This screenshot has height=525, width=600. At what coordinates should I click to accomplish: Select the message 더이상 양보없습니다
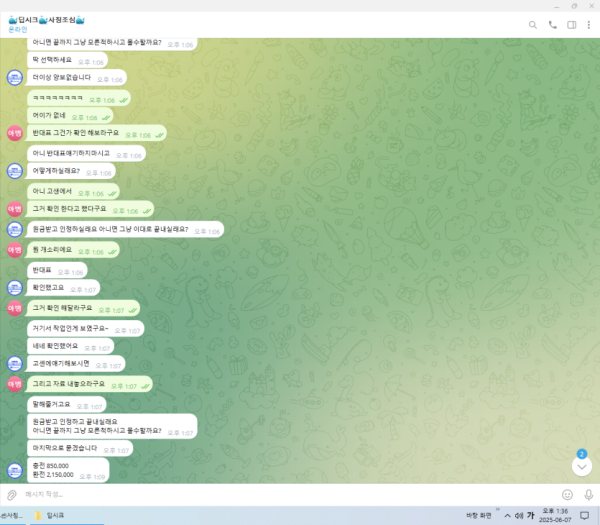pos(77,78)
